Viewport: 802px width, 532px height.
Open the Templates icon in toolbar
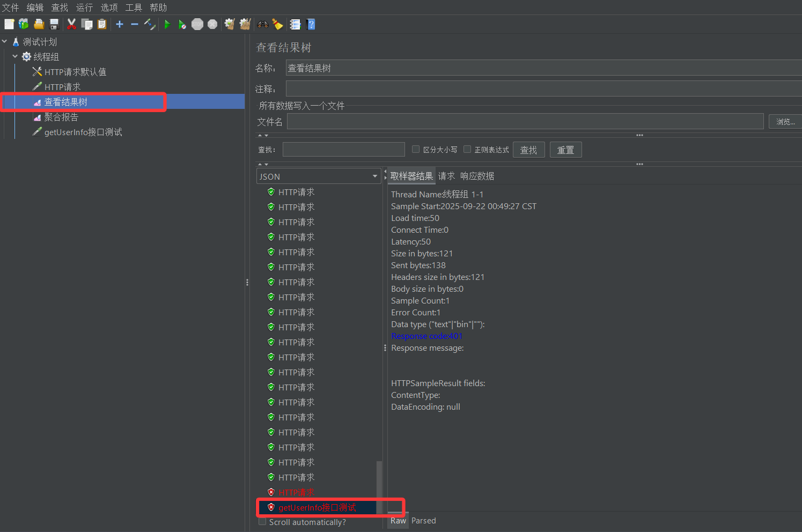24,24
